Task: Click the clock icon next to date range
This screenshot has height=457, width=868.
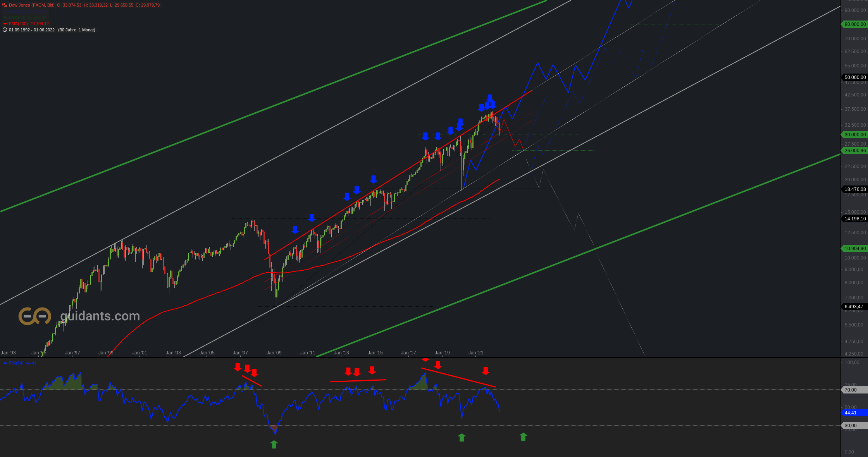Action: (x=5, y=30)
